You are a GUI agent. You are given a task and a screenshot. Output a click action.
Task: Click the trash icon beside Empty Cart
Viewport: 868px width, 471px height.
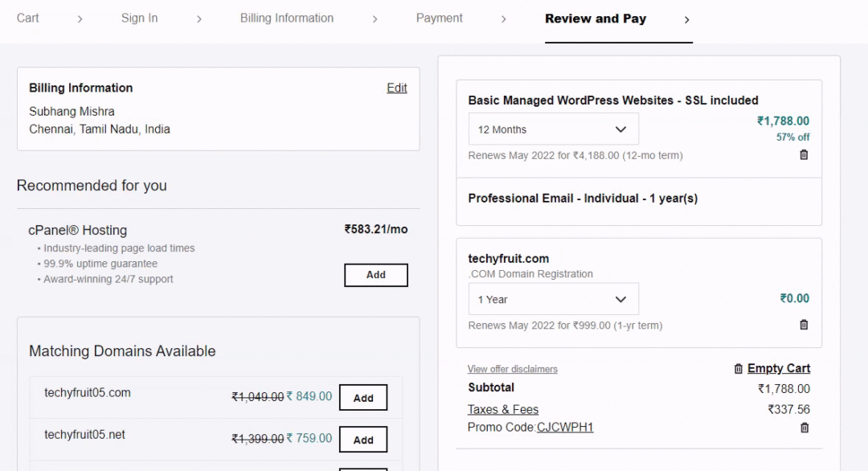738,369
